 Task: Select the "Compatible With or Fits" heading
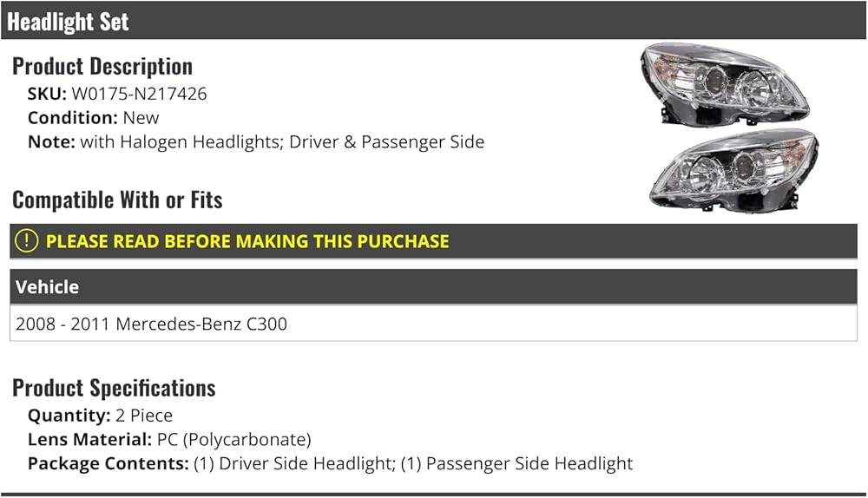(x=117, y=200)
